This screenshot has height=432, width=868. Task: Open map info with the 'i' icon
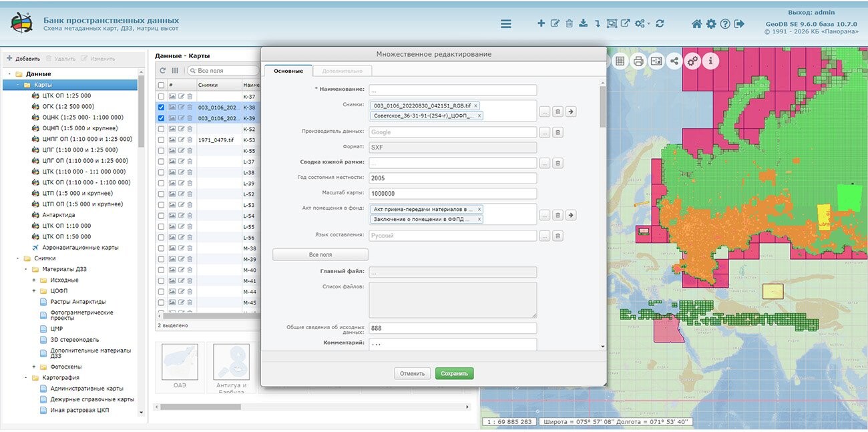710,61
